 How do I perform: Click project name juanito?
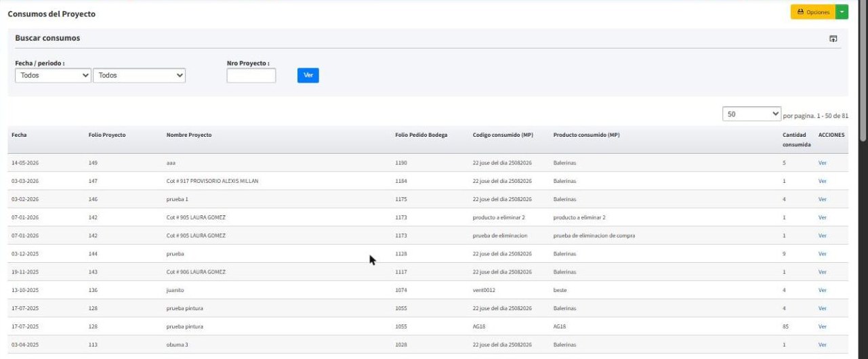[x=175, y=290]
